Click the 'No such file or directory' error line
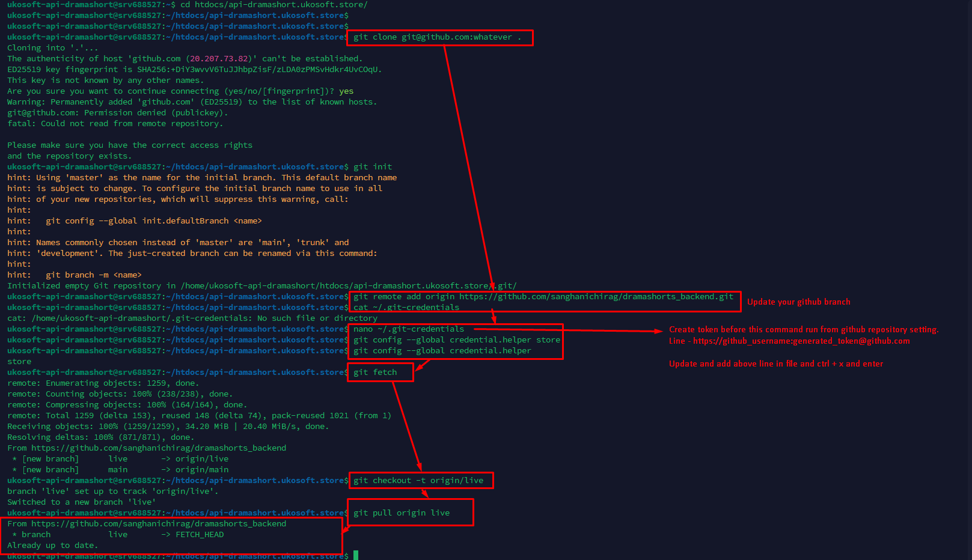The width and height of the screenshot is (972, 560). point(192,318)
